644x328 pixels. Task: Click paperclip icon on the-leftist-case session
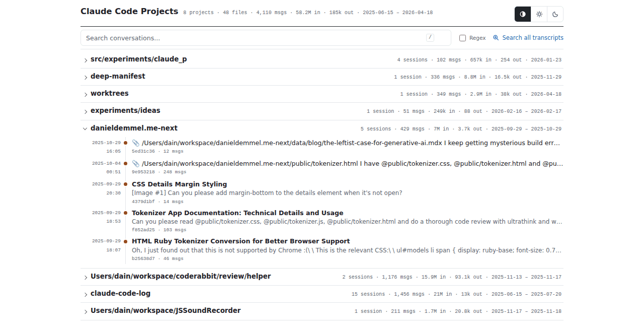coord(135,143)
